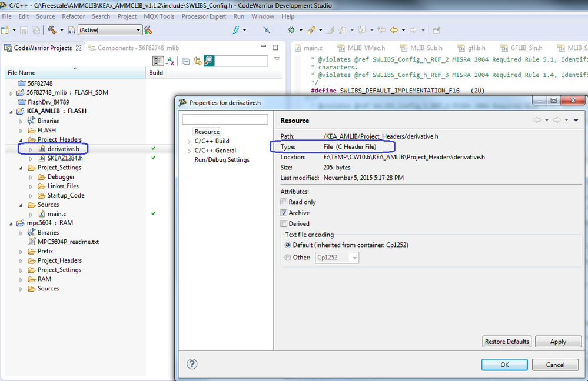
Task: Click the pin editor icon
Action: tap(437, 30)
